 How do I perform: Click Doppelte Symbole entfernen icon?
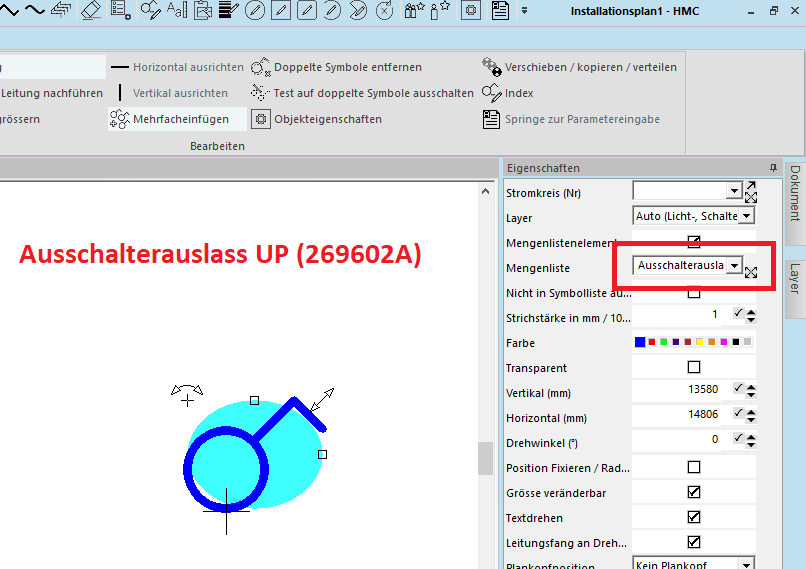click(x=260, y=67)
